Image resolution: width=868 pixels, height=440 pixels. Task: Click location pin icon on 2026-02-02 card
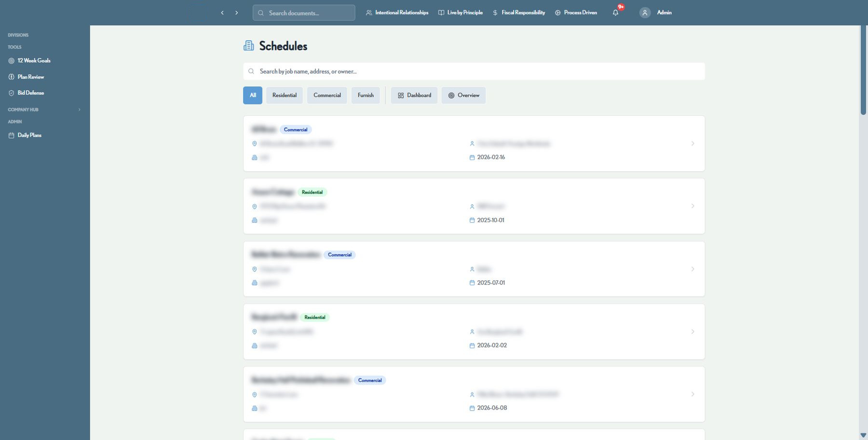(x=255, y=332)
